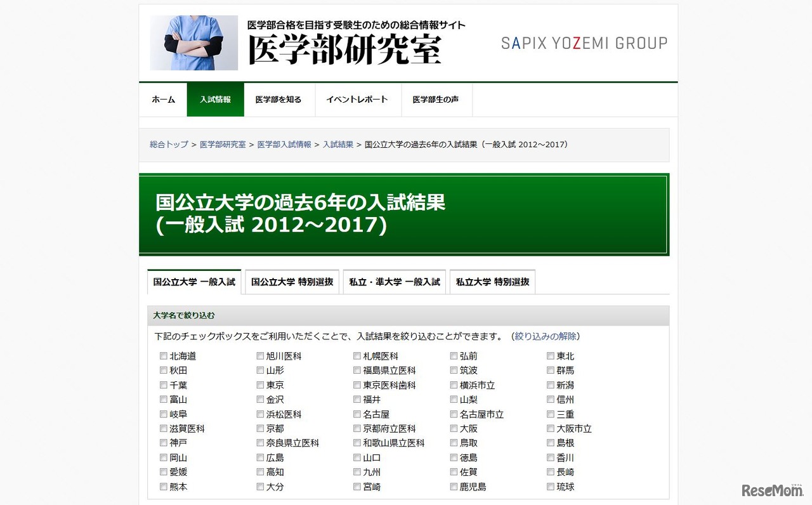The image size is (812, 505).
Task: Enable the 名古屋 checkbox
Action: point(357,414)
